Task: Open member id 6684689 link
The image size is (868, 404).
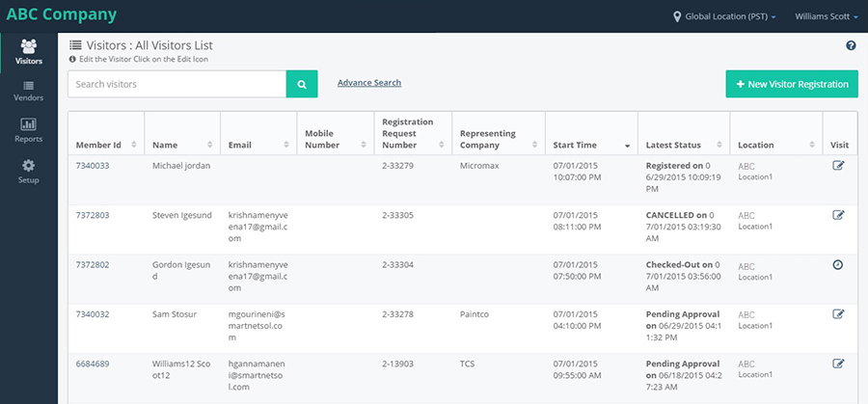Action: click(93, 364)
